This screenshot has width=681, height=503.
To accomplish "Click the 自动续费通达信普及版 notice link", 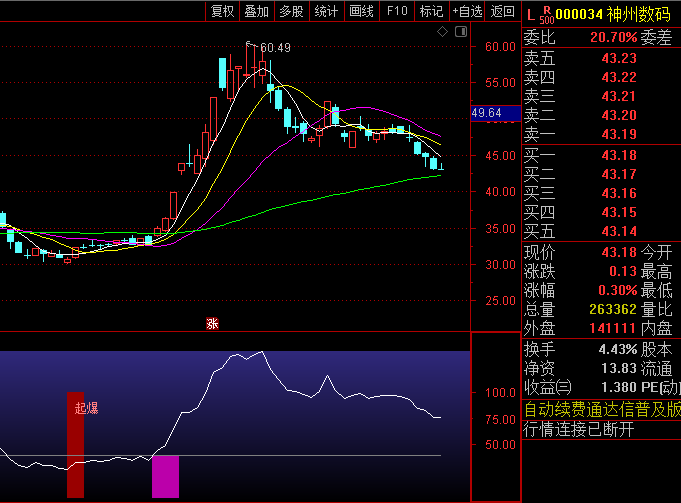I will coord(602,410).
